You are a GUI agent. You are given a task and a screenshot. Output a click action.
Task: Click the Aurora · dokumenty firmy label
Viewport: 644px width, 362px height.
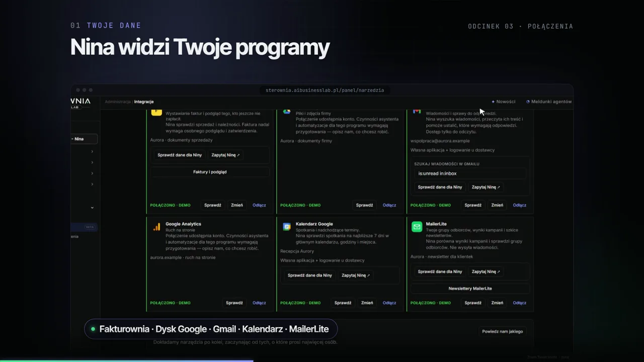pyautogui.click(x=306, y=141)
